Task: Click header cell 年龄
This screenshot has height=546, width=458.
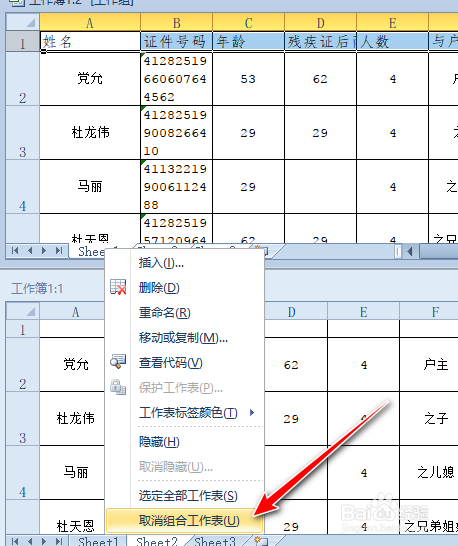Action: tap(248, 41)
